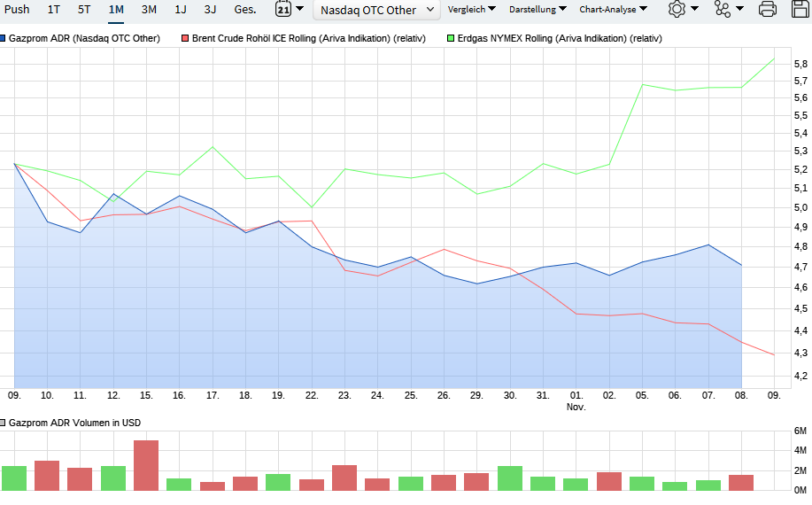
Task: Click the Brent Crude Rohöl ICE Rolling legend label
Action: (309, 38)
